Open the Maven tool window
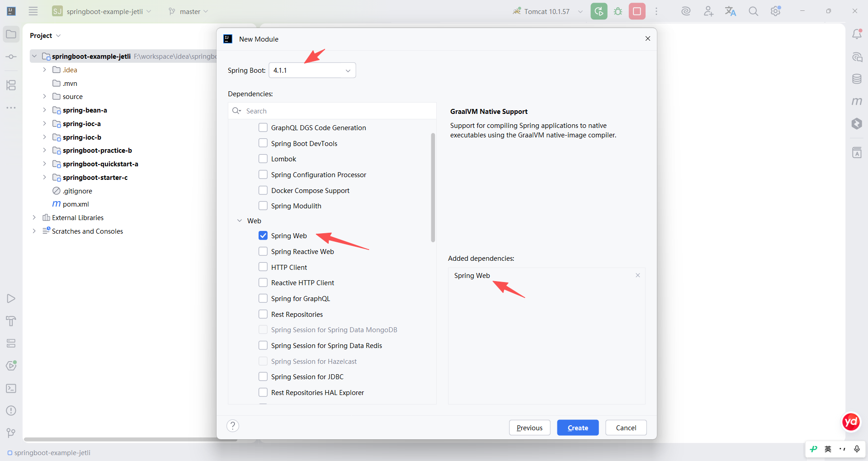 point(857,102)
